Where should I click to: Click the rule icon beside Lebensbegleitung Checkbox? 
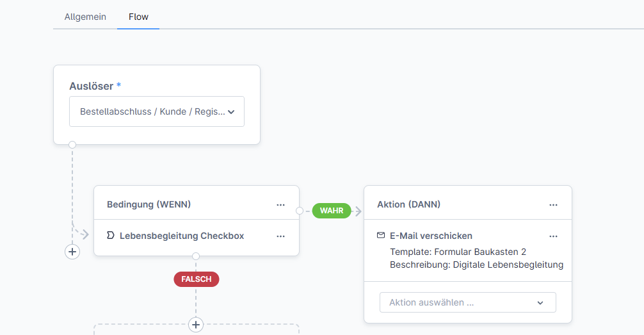point(111,236)
